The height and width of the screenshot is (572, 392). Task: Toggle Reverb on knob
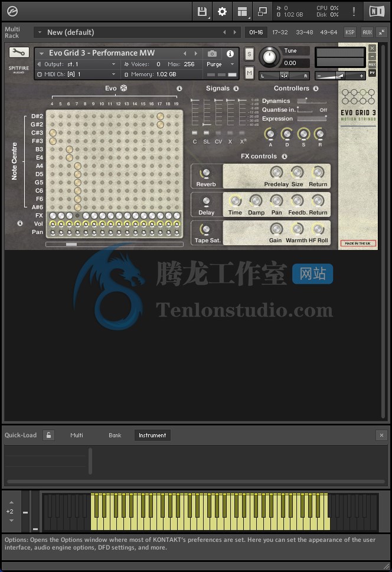tap(205, 173)
